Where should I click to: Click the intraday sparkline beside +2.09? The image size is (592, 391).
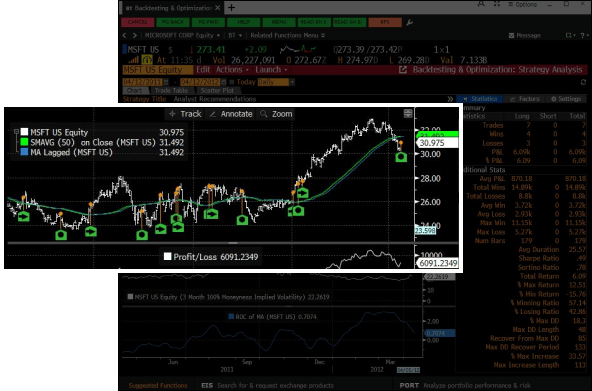298,49
